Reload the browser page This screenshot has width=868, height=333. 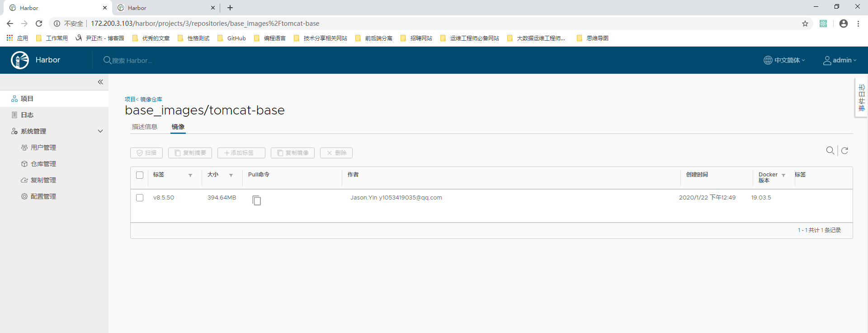tap(39, 24)
